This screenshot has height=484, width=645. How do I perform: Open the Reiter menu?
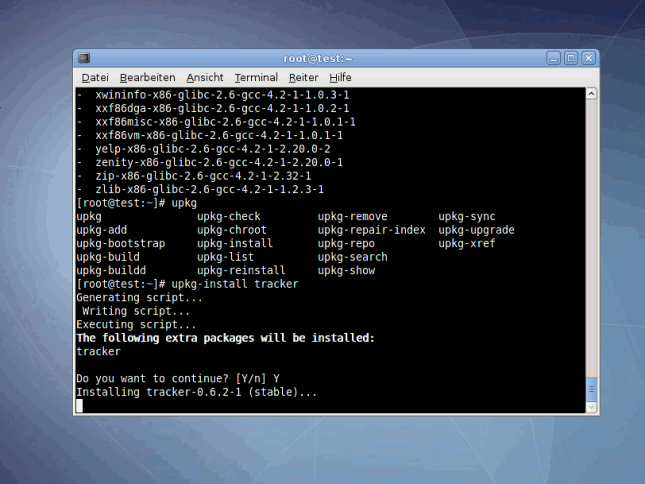click(x=304, y=77)
